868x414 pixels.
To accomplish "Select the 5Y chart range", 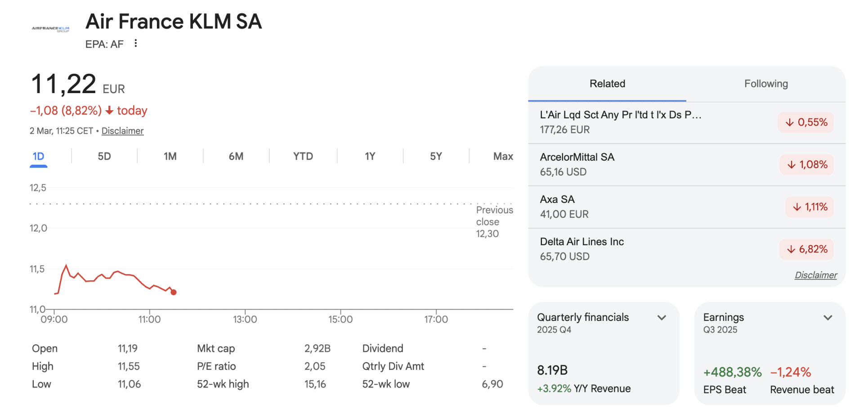I will point(436,156).
